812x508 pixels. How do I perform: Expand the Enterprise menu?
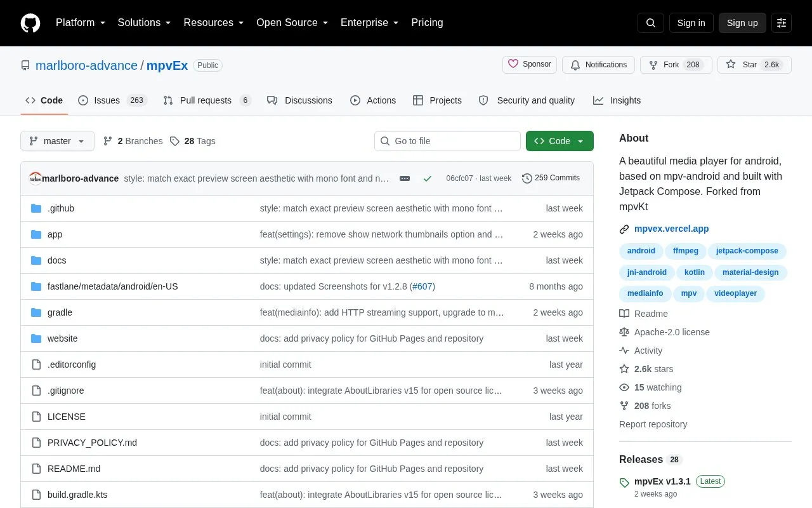coord(370,23)
